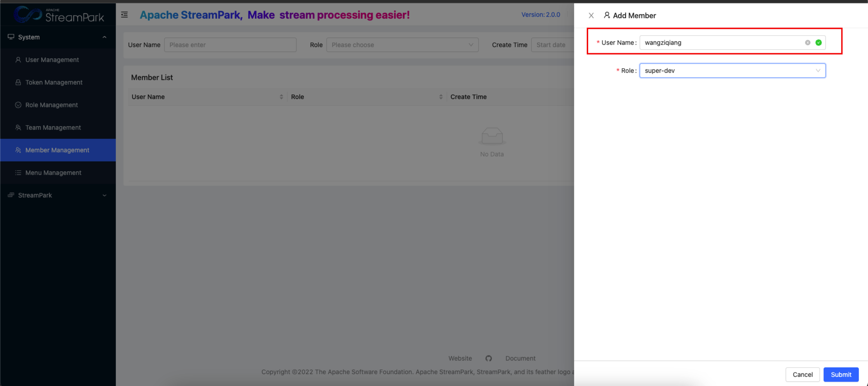Click the Create Time column header
The height and width of the screenshot is (386, 868).
point(468,97)
